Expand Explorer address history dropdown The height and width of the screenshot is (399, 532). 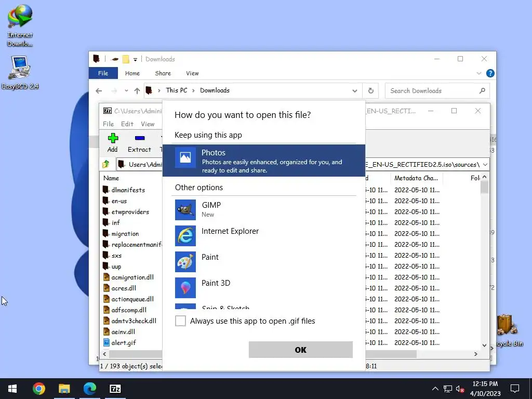(354, 90)
